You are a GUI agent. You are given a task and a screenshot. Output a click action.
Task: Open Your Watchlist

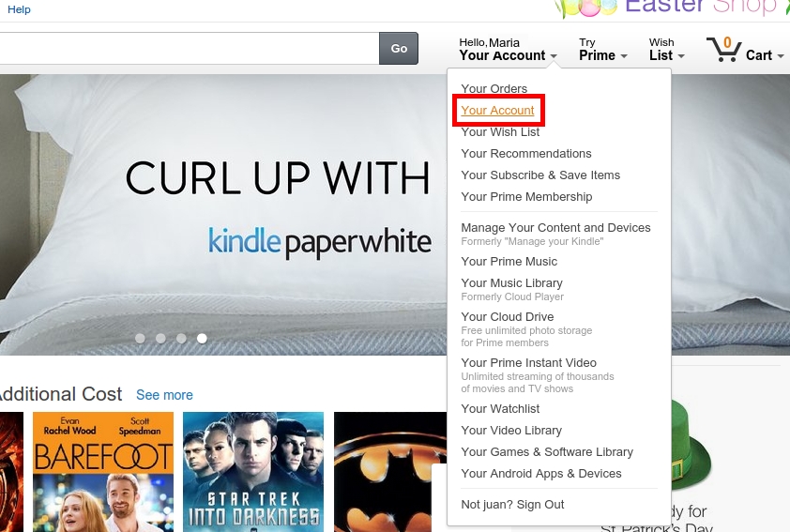point(500,408)
